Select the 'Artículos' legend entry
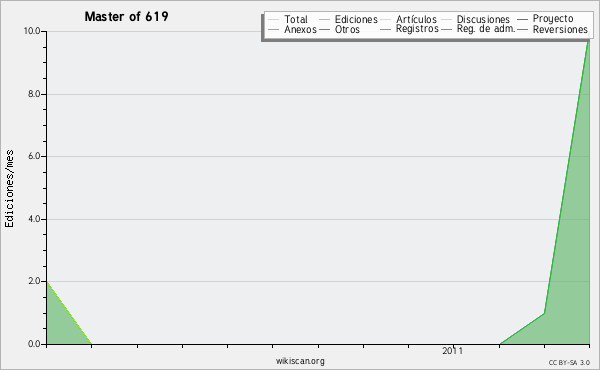The width and height of the screenshot is (600, 370). [x=416, y=19]
